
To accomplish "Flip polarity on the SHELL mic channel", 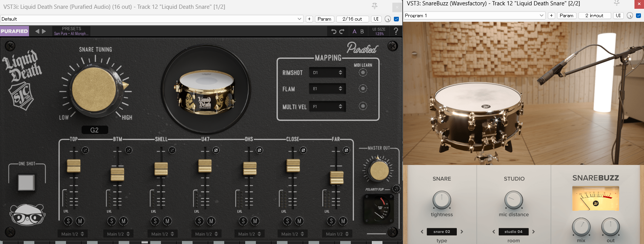I will click(172, 150).
